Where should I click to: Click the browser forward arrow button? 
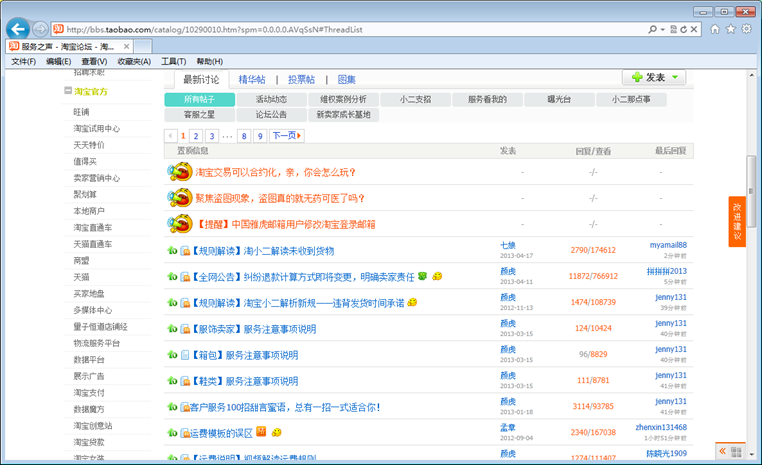[40, 29]
